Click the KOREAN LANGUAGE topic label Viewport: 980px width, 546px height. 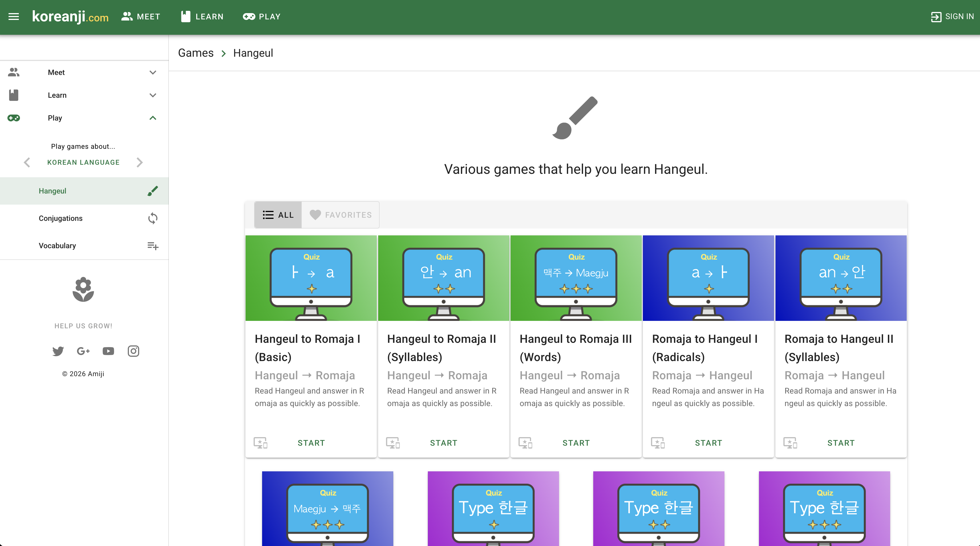83,162
